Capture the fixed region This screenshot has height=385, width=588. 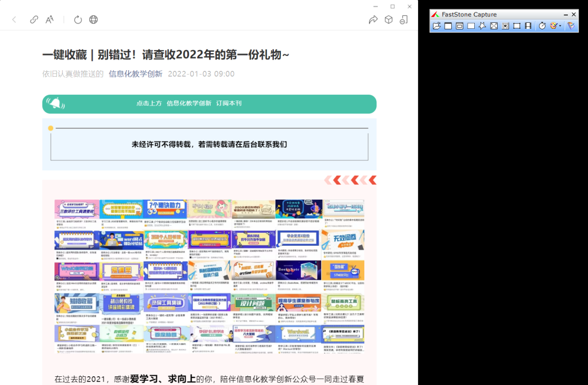[x=517, y=26]
